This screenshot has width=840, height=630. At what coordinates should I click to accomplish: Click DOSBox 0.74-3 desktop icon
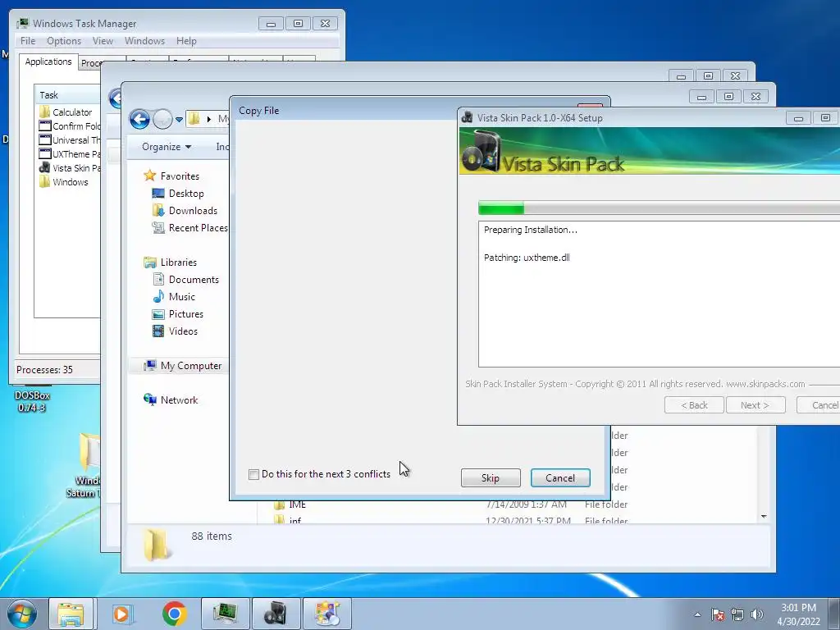click(x=32, y=399)
